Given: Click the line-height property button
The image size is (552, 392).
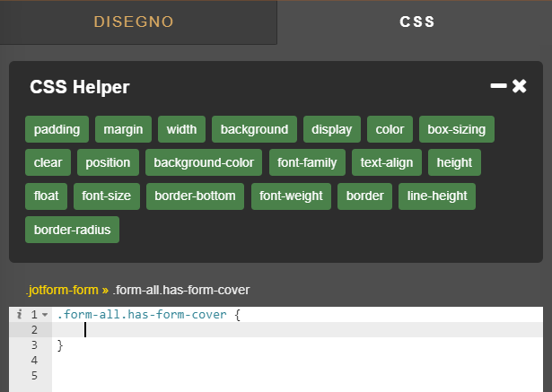Looking at the screenshot, I should pos(436,196).
